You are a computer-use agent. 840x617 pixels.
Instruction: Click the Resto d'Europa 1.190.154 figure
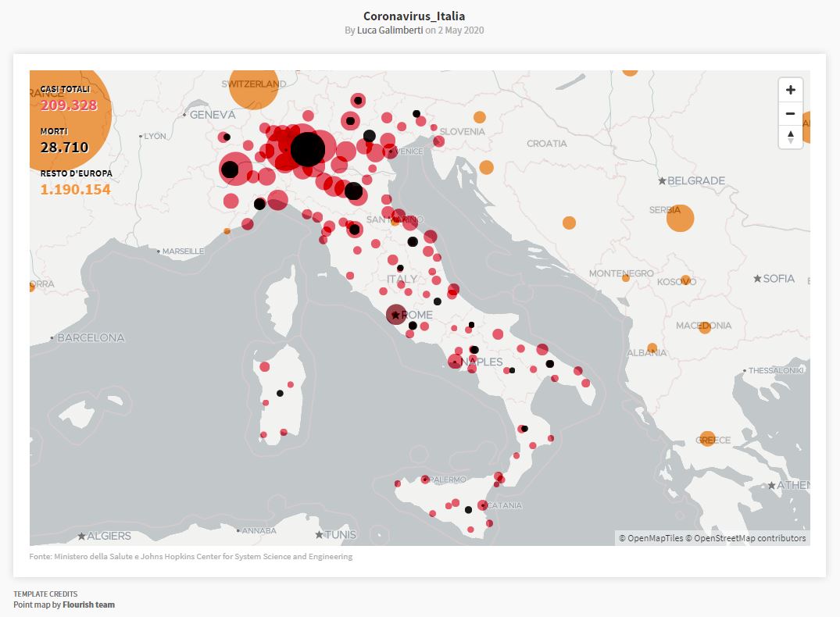(x=76, y=189)
